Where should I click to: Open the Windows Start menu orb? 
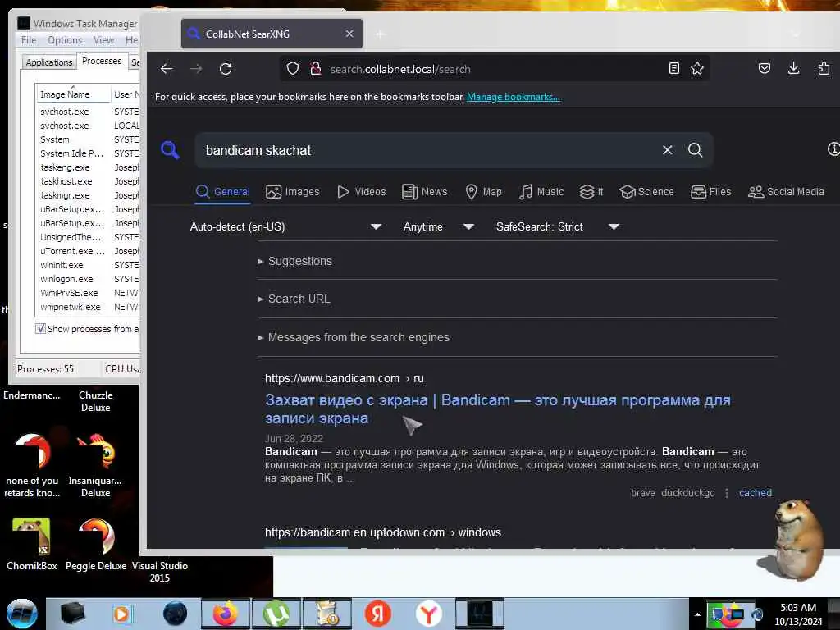(x=22, y=614)
